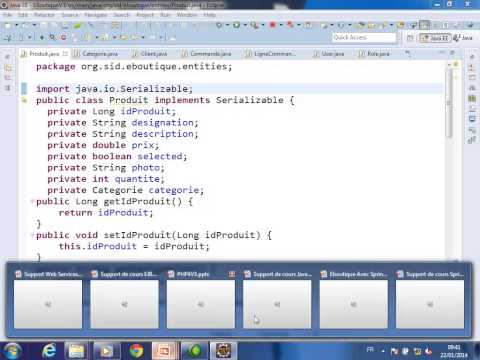
Task: Click the Open Perspective icon
Action: coord(411,38)
